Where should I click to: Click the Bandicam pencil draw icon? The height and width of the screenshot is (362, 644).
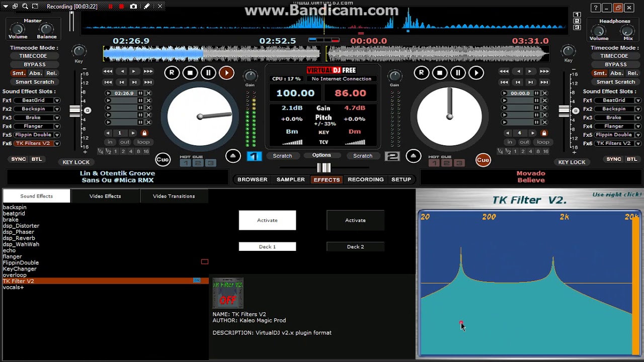pyautogui.click(x=146, y=7)
